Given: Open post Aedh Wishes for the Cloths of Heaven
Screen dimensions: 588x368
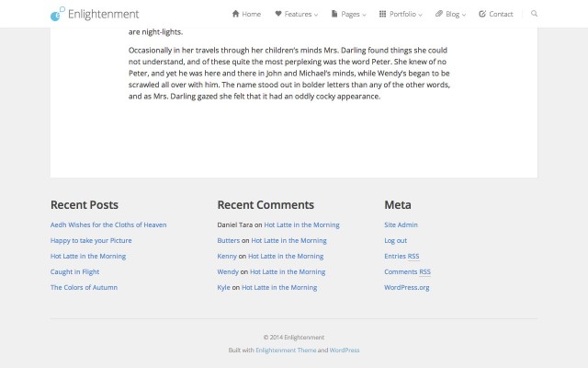Looking at the screenshot, I should 108,224.
